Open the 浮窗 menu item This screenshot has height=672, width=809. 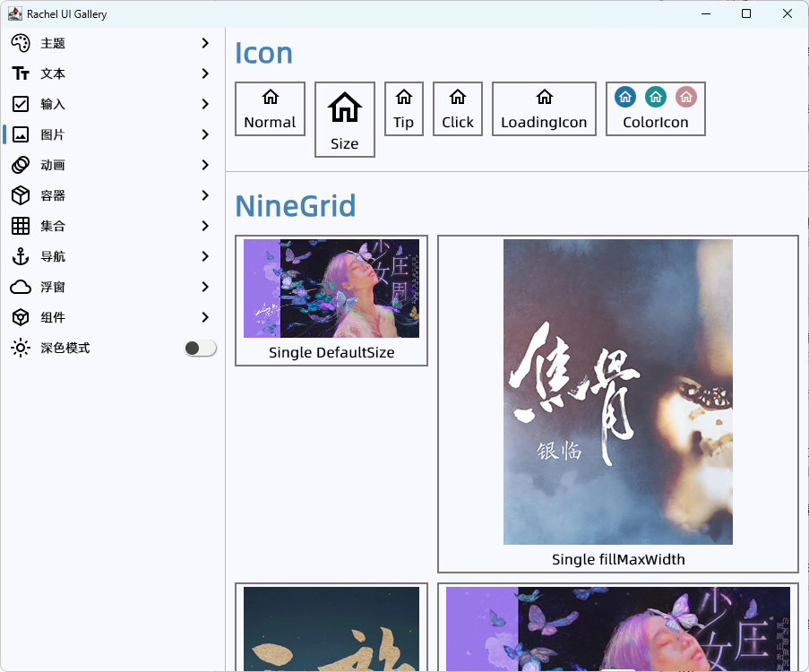click(113, 287)
